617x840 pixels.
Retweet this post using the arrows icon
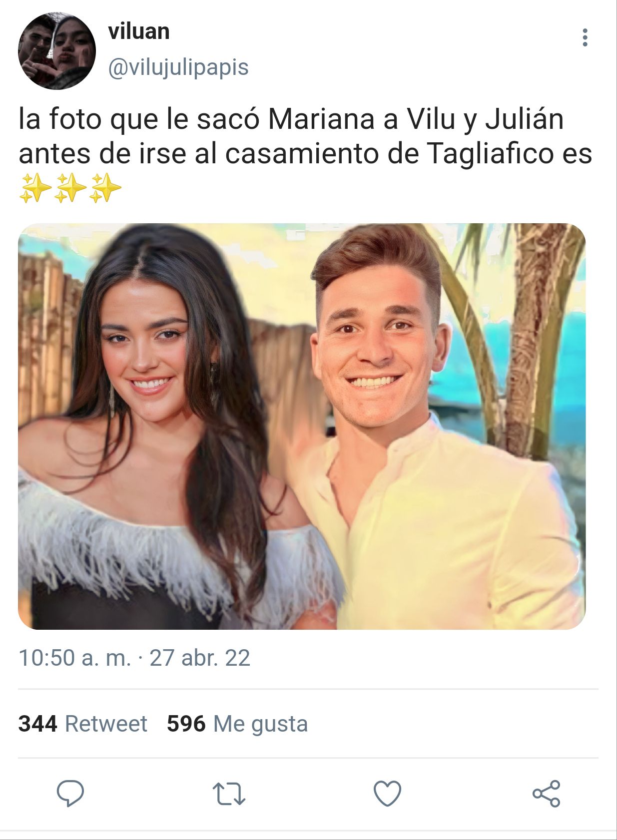coord(229,794)
